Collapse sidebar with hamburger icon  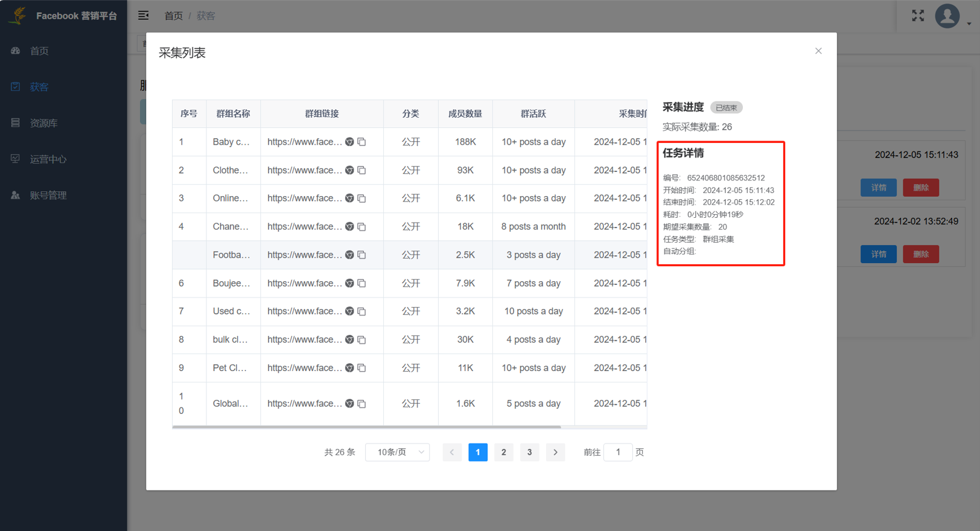tap(143, 15)
